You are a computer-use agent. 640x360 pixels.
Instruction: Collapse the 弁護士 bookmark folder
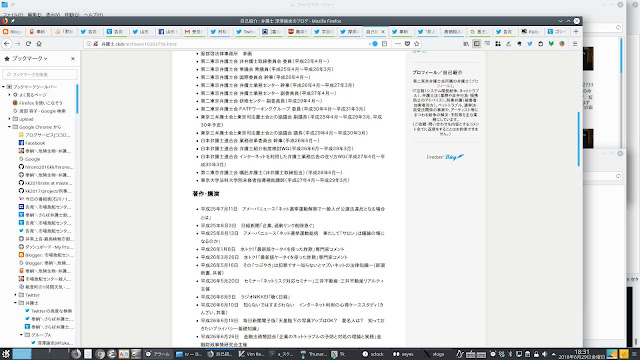[x=16, y=303]
